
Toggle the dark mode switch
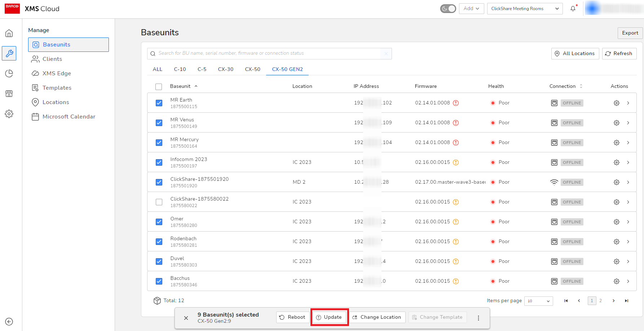pyautogui.click(x=448, y=9)
